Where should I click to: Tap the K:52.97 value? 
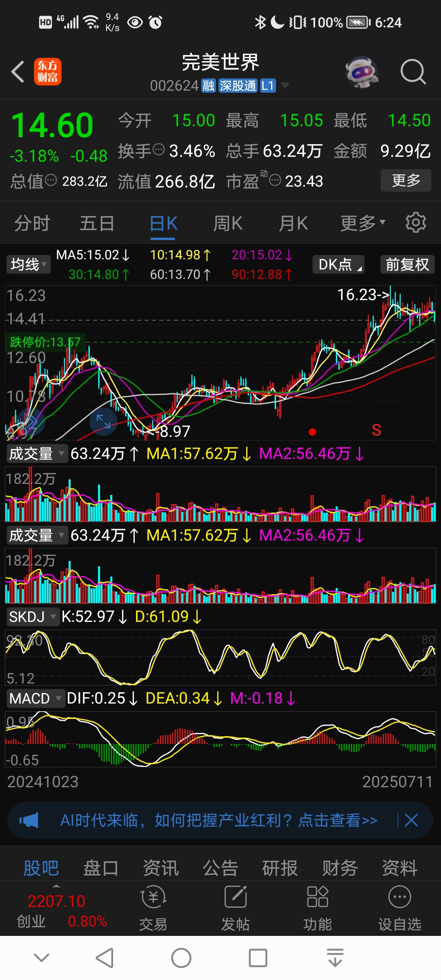tap(94, 617)
